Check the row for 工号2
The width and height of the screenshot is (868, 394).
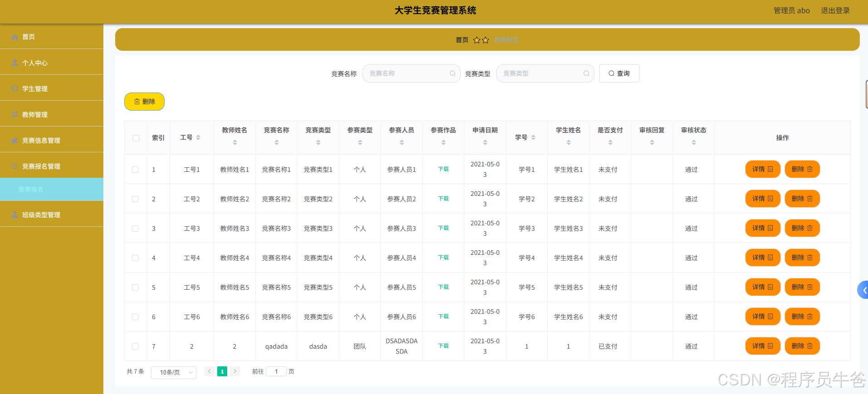click(135, 199)
